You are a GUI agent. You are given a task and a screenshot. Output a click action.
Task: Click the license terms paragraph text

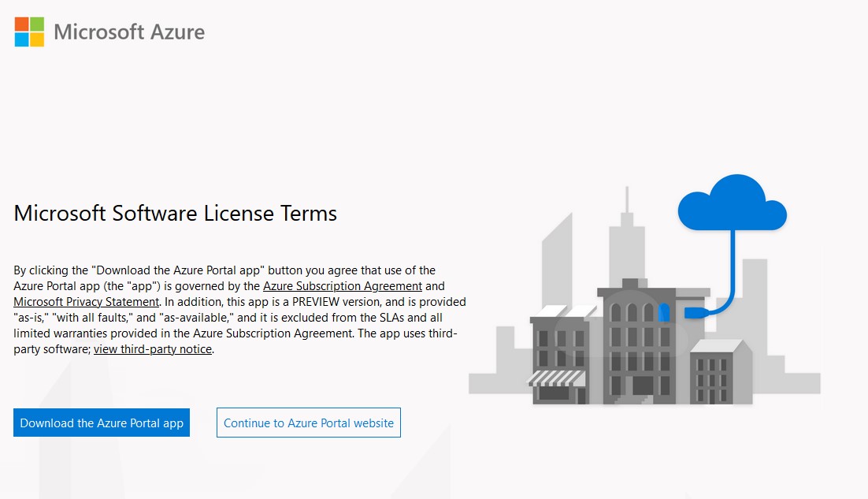236,318
